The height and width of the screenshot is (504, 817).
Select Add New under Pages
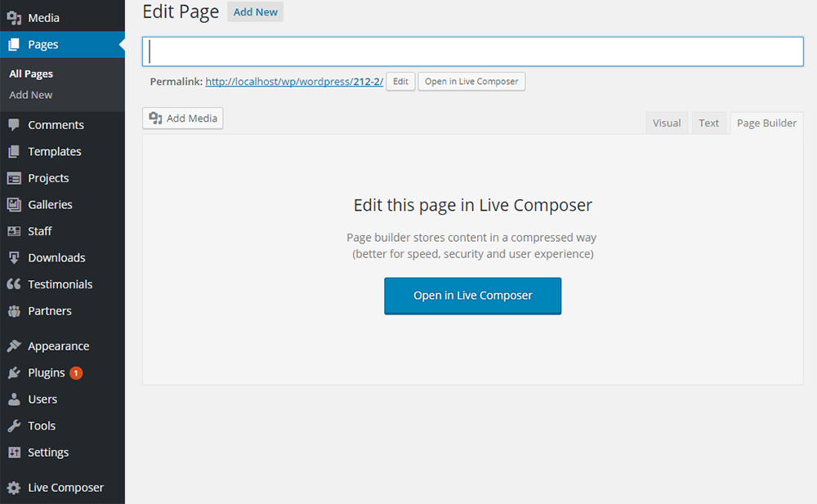31,95
